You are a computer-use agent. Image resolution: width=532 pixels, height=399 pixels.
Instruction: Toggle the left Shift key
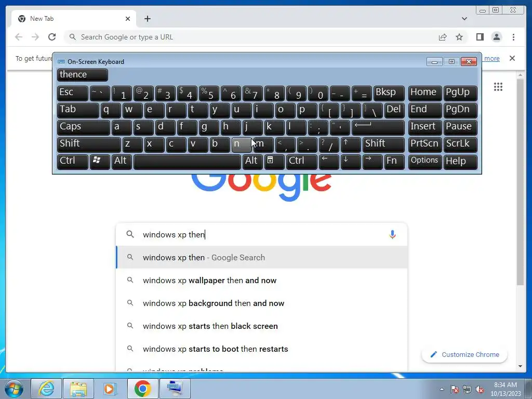click(88, 144)
